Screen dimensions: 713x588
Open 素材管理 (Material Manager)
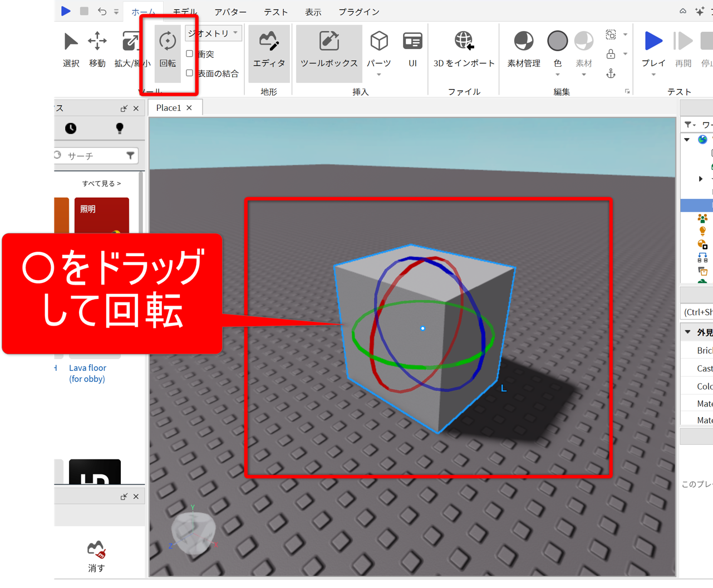[x=523, y=49]
